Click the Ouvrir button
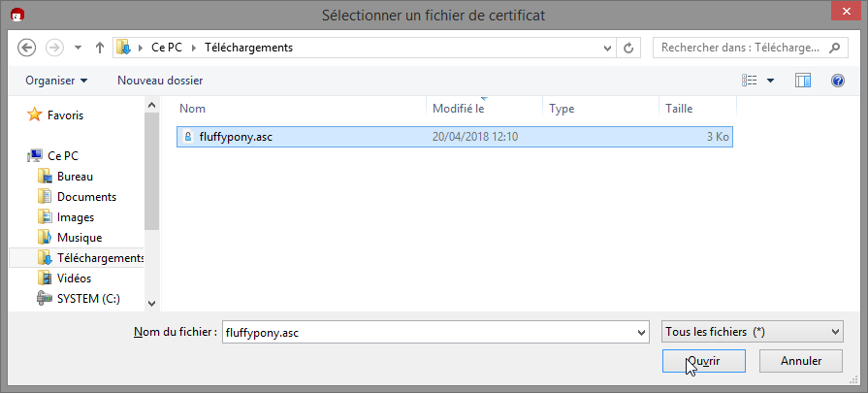Image resolution: width=868 pixels, height=393 pixels. [703, 361]
